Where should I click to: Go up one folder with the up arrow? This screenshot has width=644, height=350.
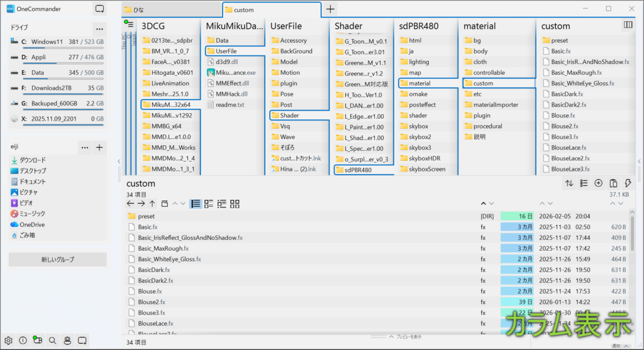pos(152,204)
